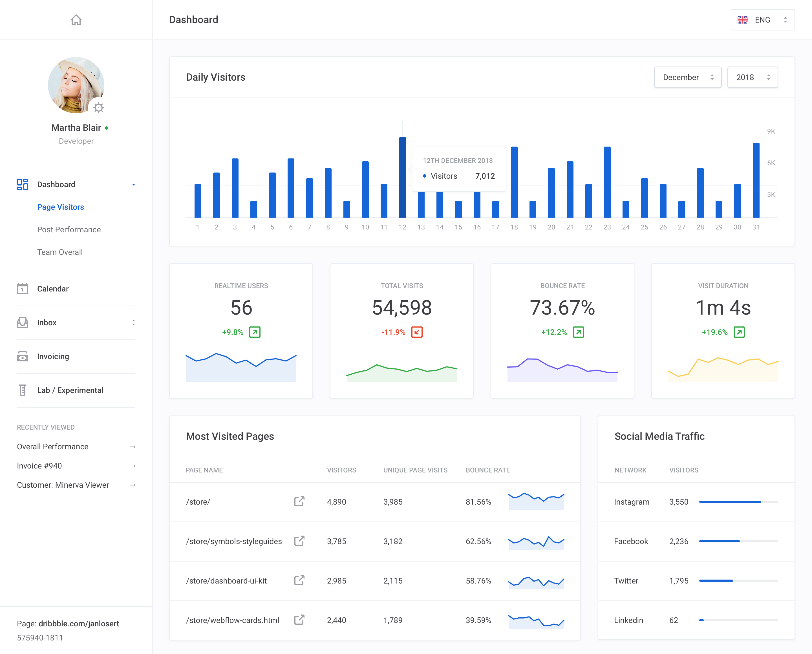Select Post Performance menu item
Image resolution: width=812 pixels, height=654 pixels.
[69, 229]
